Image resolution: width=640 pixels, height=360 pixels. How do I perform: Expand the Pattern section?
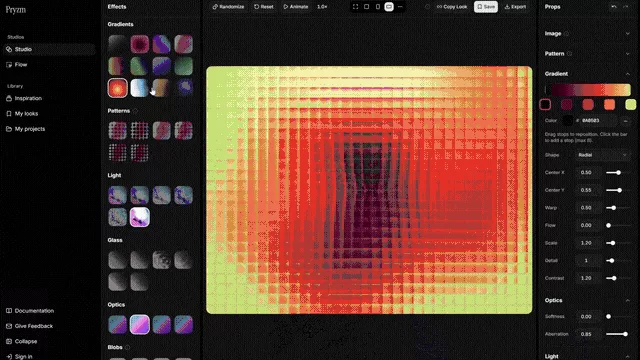[x=587, y=53]
